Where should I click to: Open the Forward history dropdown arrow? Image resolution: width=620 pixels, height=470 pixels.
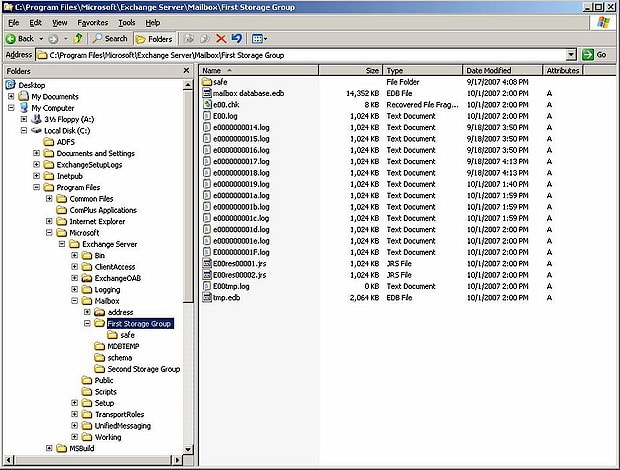(x=66, y=39)
